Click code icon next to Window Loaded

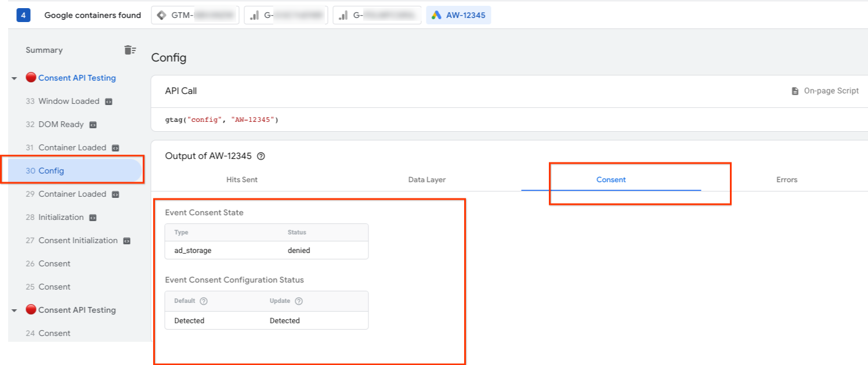[x=108, y=102]
